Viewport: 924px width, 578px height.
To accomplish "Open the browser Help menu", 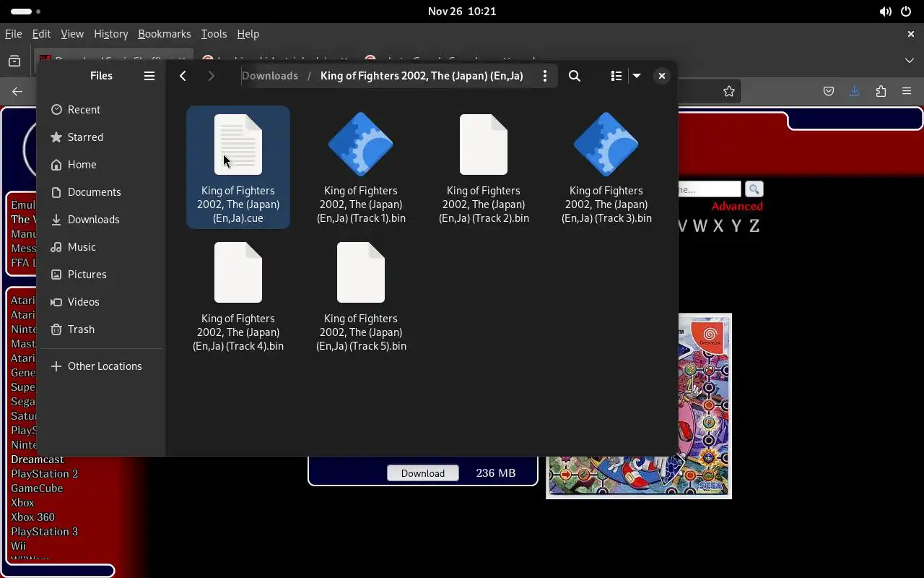I will click(248, 34).
